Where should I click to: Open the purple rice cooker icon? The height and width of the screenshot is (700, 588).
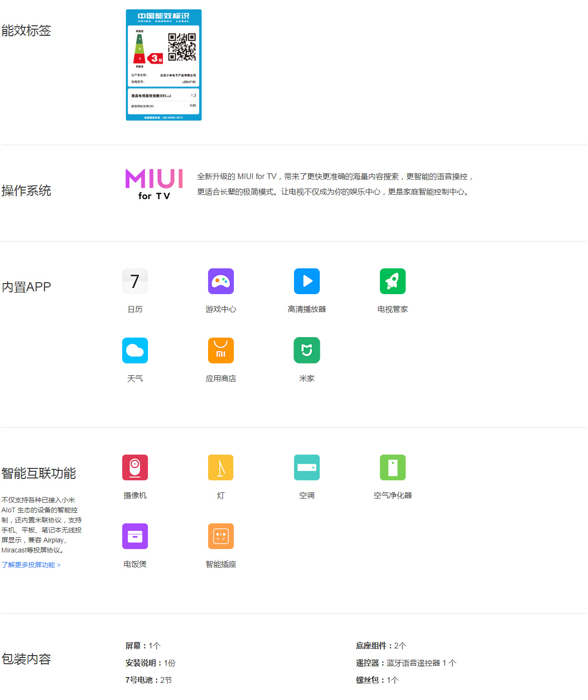pyautogui.click(x=135, y=536)
